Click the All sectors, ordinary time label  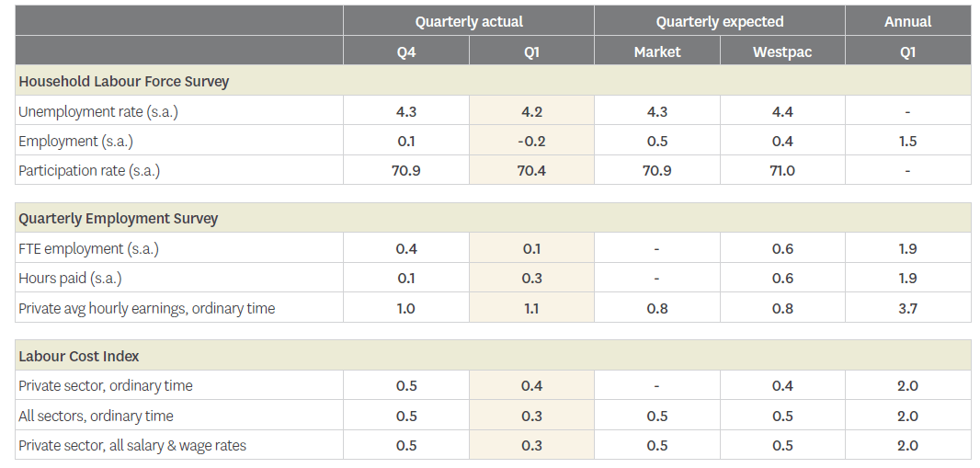[x=96, y=416]
